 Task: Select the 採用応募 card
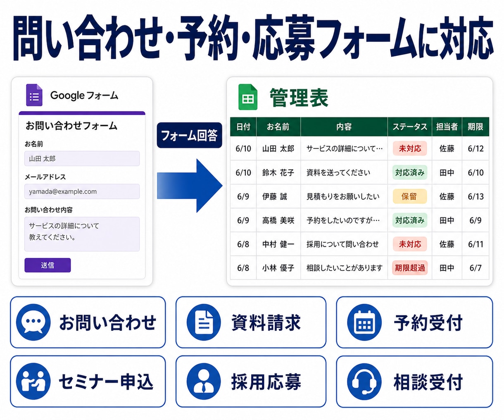[x=251, y=381]
